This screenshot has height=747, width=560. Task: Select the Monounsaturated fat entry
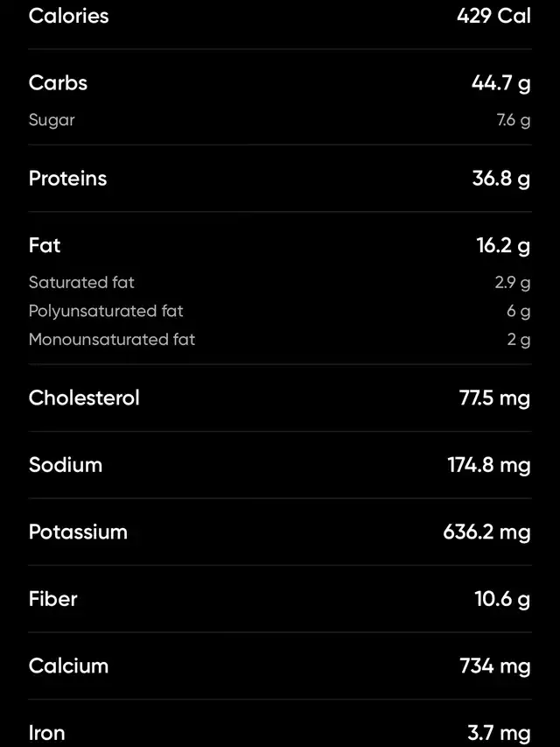(x=112, y=339)
